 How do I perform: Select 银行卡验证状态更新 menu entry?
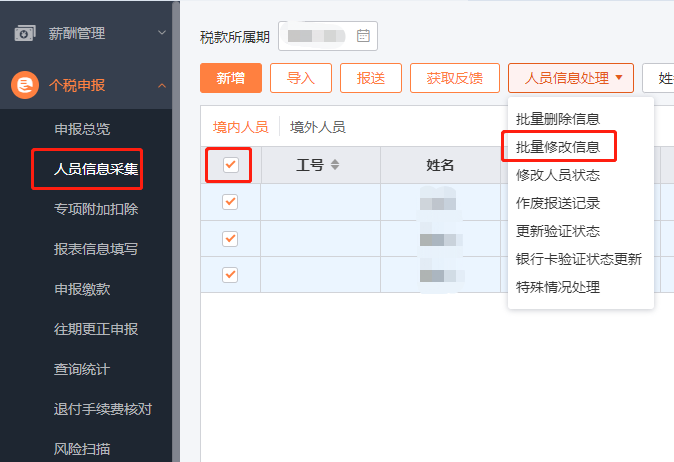pos(579,259)
